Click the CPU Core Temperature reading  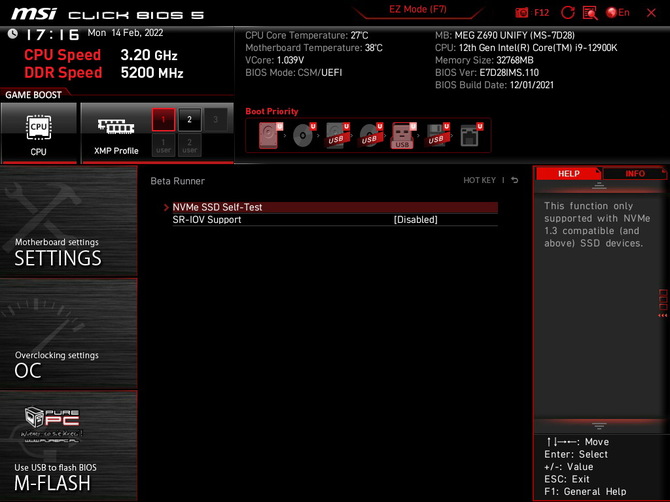click(306, 35)
